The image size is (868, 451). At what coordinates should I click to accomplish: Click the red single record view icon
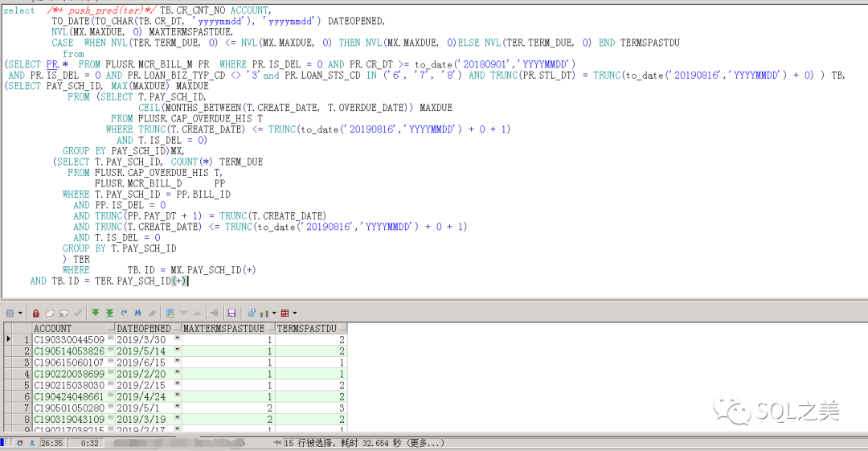pos(285,313)
